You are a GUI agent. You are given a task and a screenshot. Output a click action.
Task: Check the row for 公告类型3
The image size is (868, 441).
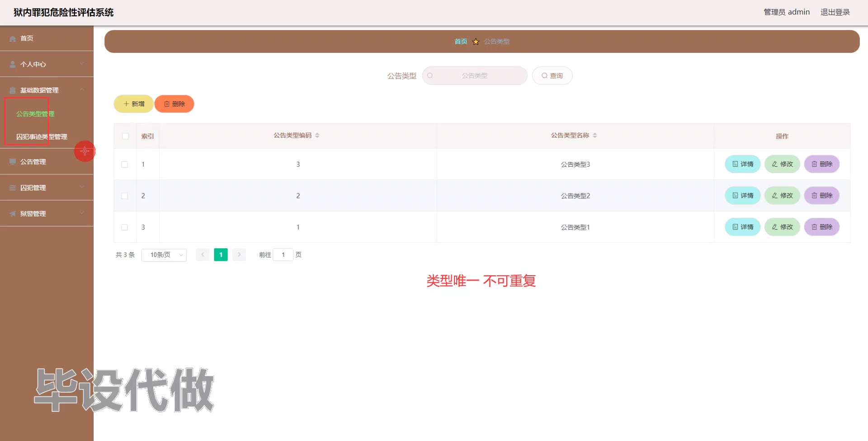coord(125,164)
